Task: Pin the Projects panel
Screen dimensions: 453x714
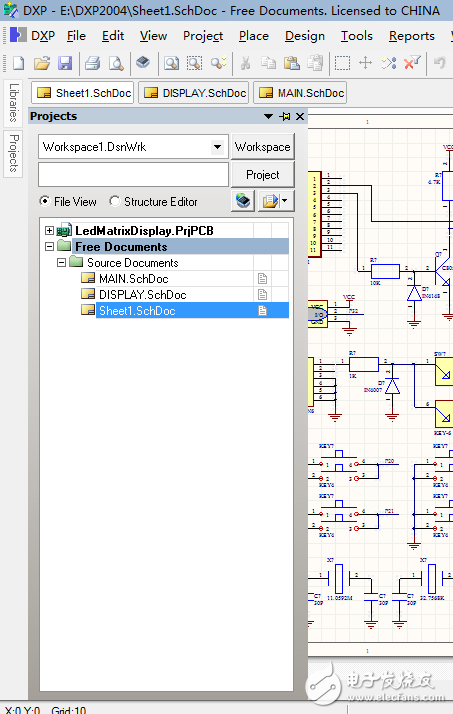Action: pyautogui.click(x=285, y=117)
